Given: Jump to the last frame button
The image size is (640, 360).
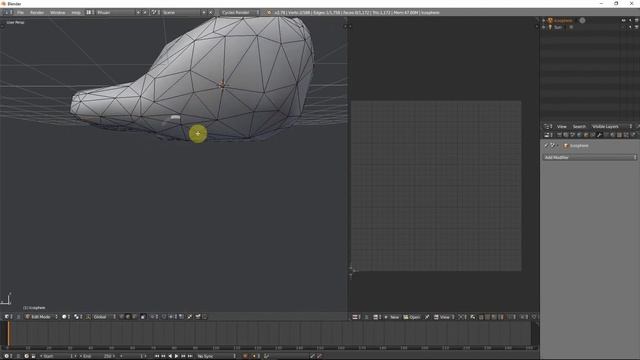Looking at the screenshot, I should (190, 356).
